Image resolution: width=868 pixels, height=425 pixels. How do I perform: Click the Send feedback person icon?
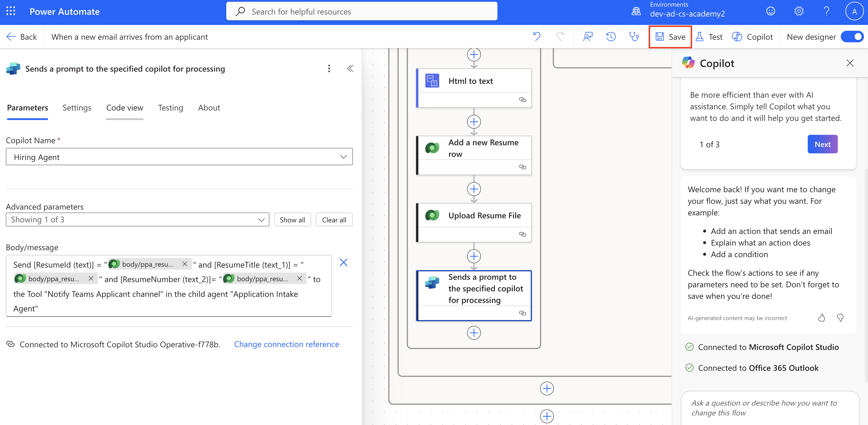click(588, 37)
